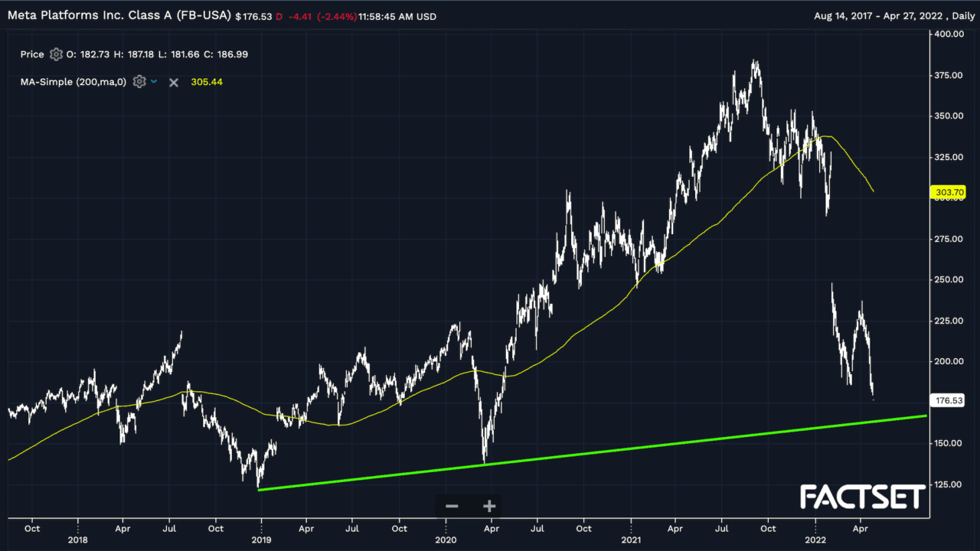Click the red D delayed-quote indicator
The height and width of the screenshot is (551, 980).
279,16
